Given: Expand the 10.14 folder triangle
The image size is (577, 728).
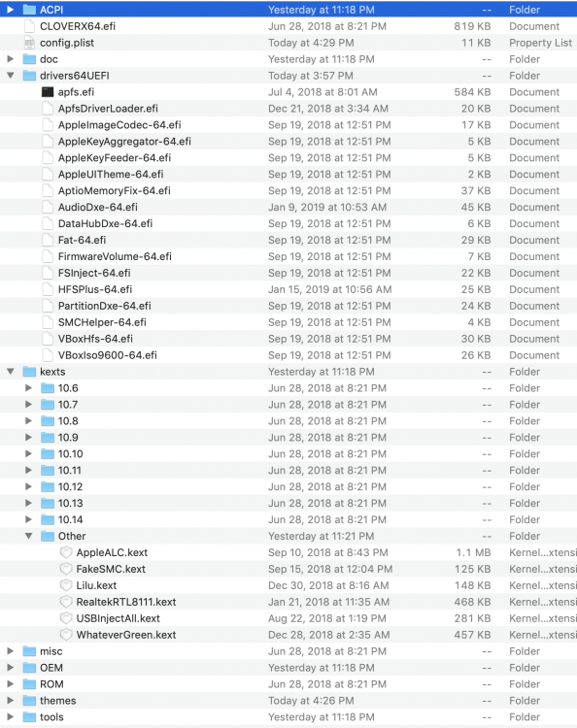Looking at the screenshot, I should (28, 519).
